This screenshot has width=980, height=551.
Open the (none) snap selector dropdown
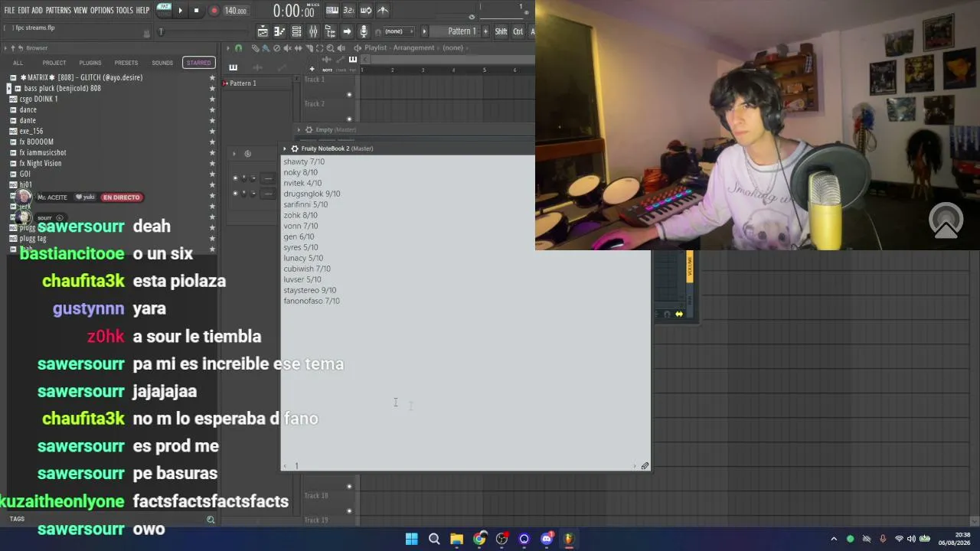pyautogui.click(x=398, y=31)
